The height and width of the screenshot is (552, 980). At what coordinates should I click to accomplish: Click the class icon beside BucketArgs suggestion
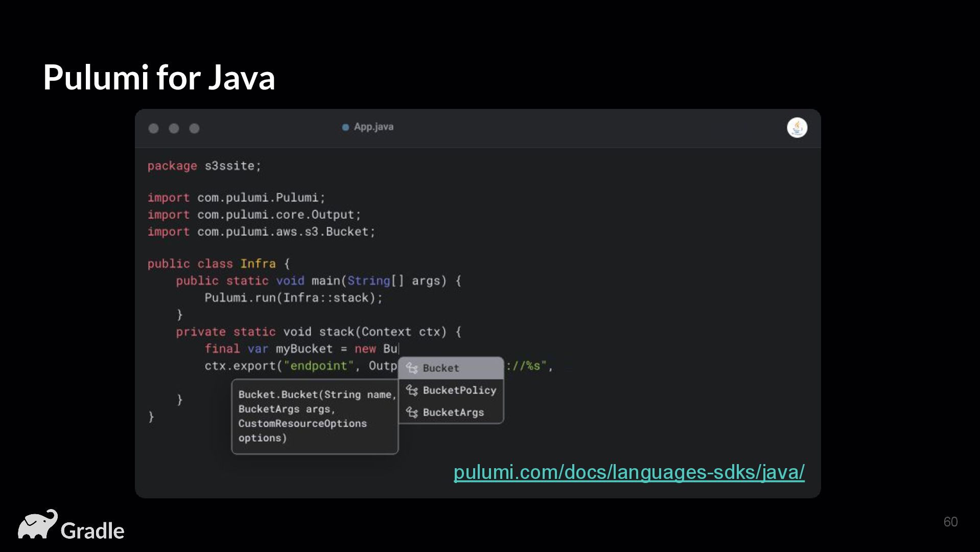(412, 412)
